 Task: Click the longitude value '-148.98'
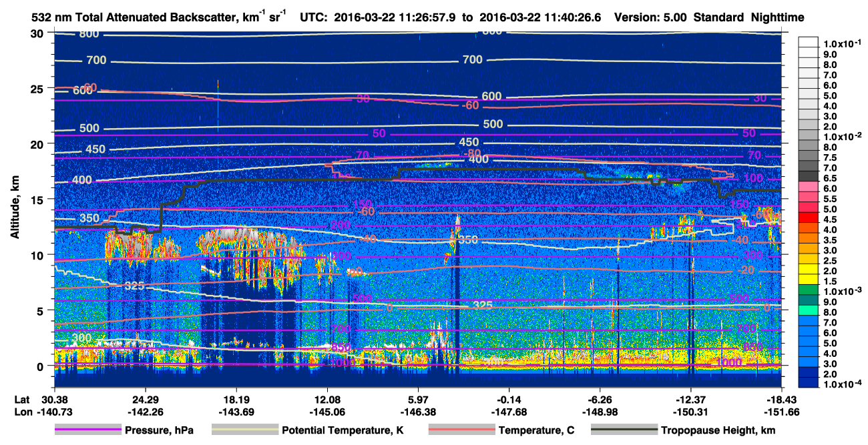(x=600, y=412)
